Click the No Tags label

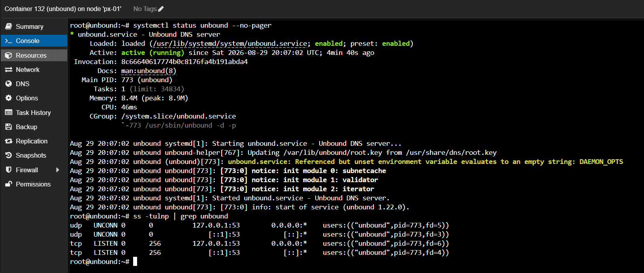tap(145, 9)
